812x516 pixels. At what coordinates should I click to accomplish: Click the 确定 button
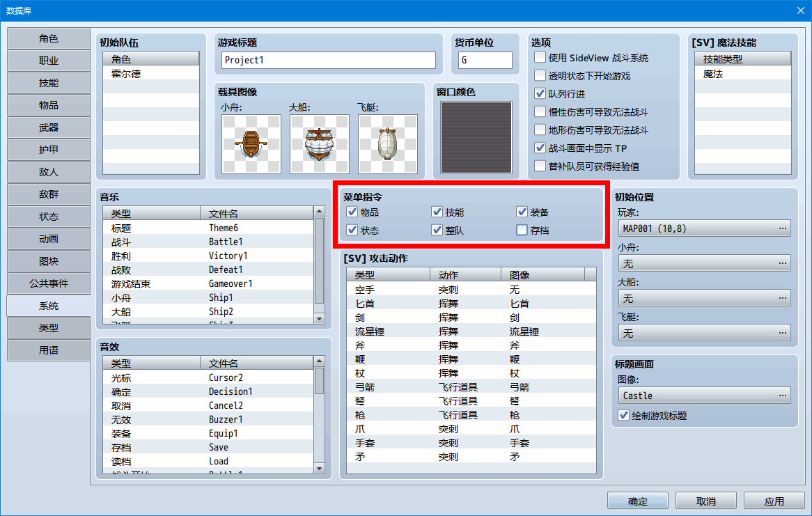coord(637,501)
